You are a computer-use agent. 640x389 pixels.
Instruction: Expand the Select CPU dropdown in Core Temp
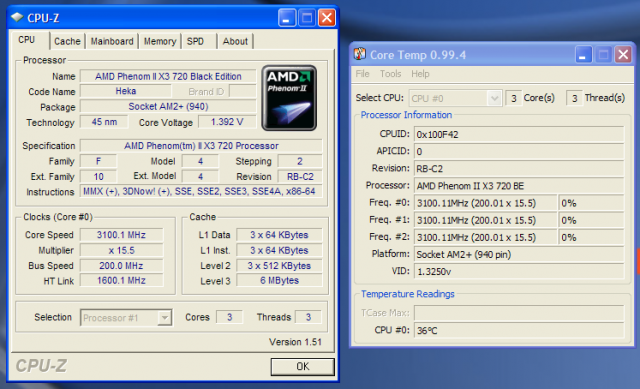[494, 98]
